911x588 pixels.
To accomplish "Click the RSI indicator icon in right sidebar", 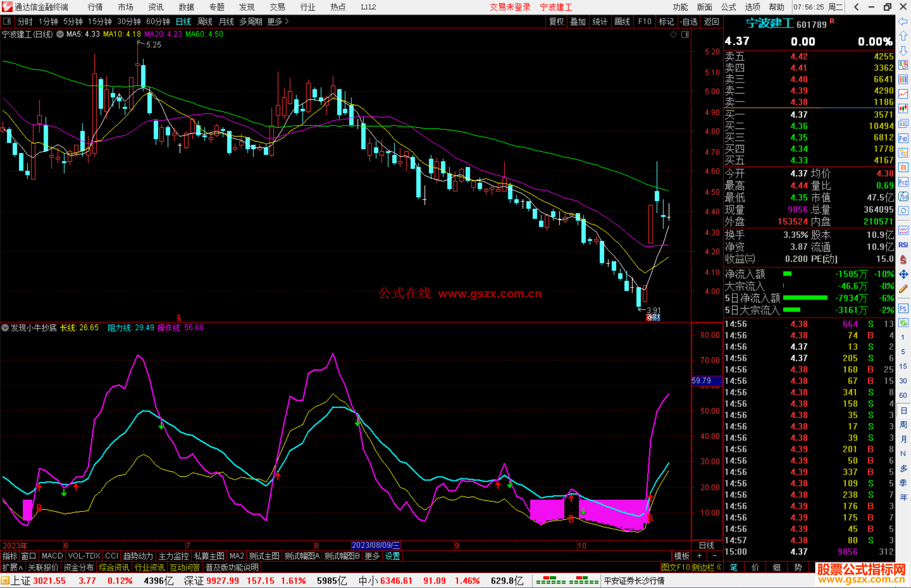I will tap(903, 245).
